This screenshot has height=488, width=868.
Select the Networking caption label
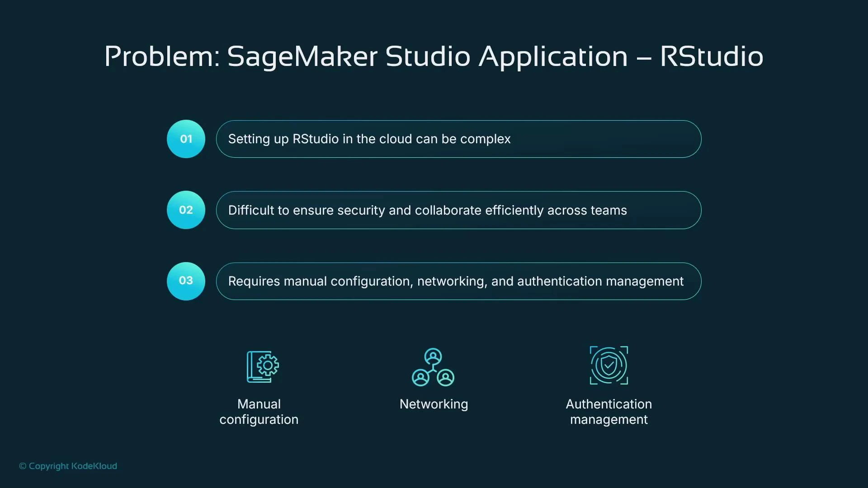click(433, 404)
